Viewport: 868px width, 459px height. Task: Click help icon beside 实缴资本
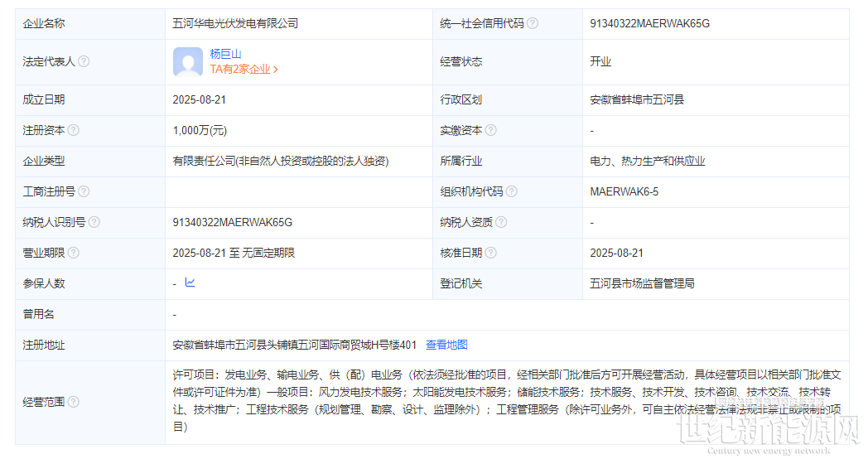pos(491,130)
